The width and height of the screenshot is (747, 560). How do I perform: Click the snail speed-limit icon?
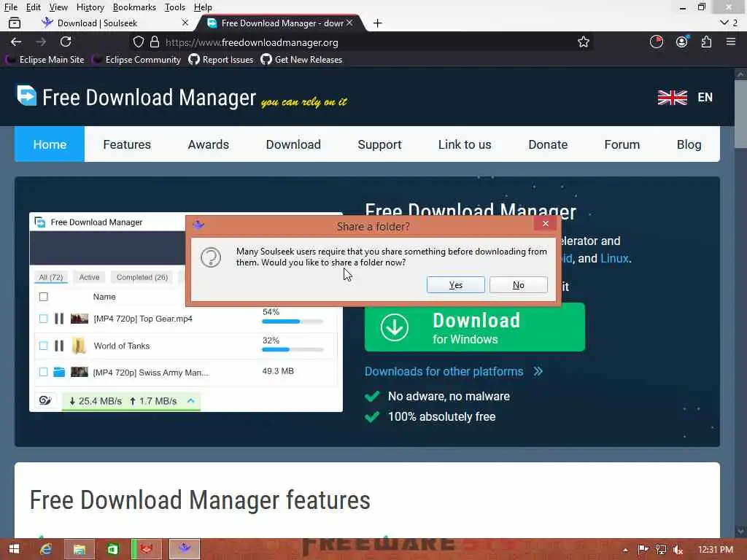point(45,400)
